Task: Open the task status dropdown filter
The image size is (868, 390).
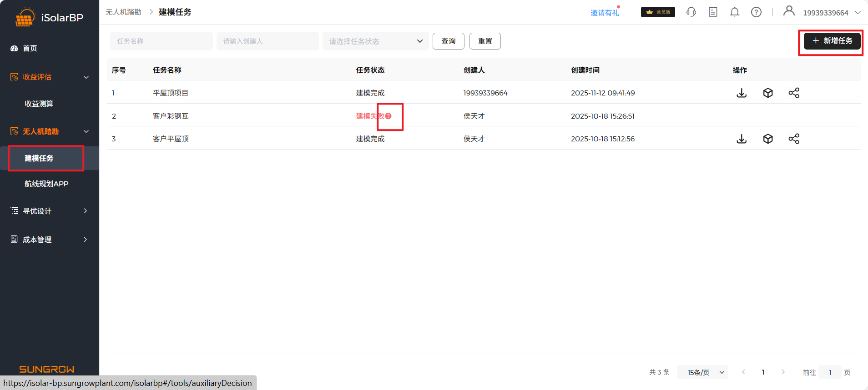Action: tap(375, 41)
